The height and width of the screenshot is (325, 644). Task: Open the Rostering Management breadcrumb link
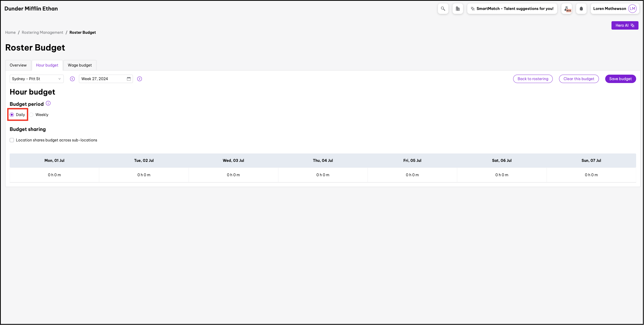42,32
